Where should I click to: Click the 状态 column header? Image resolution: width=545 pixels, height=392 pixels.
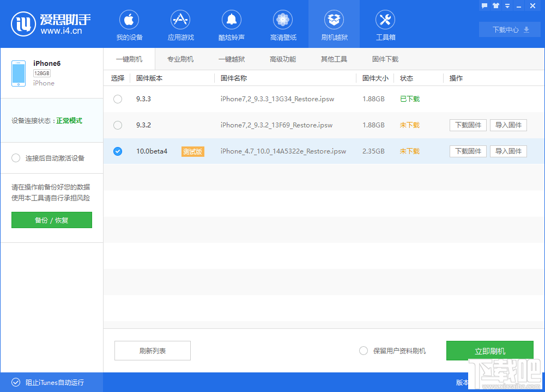tap(407, 78)
